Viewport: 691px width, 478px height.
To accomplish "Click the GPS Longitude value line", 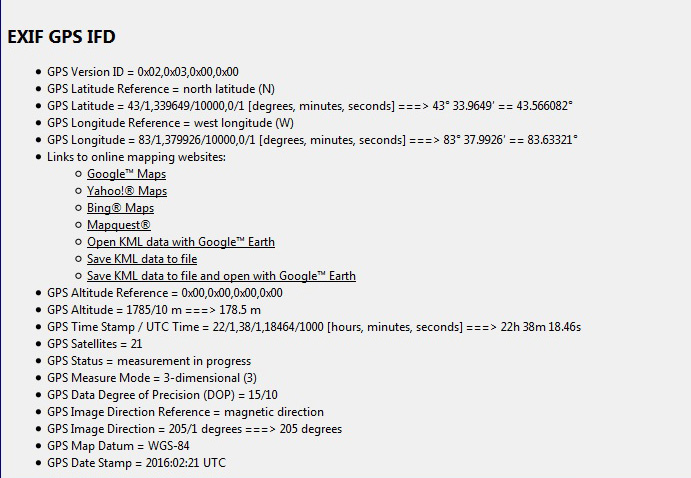I will 312,140.
